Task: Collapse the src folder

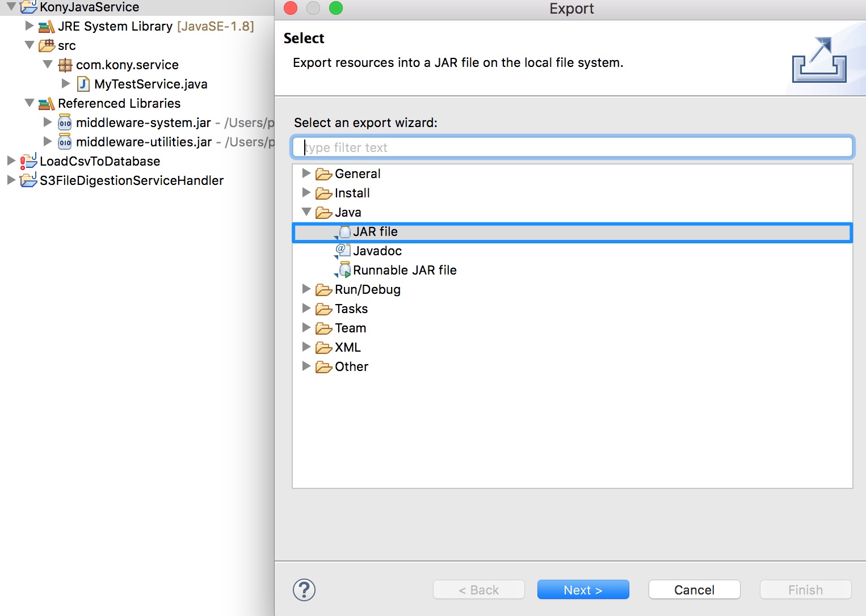Action: (30, 45)
